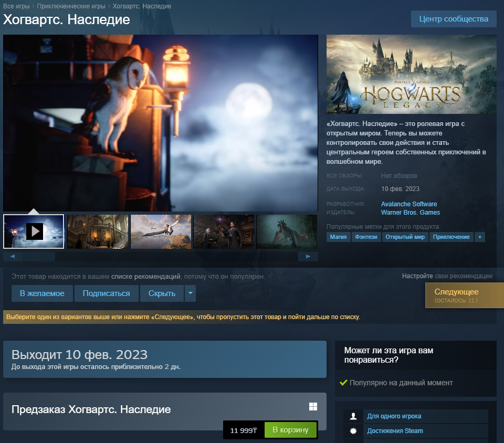
Task: Click the Подписаться follow button
Action: tap(107, 293)
